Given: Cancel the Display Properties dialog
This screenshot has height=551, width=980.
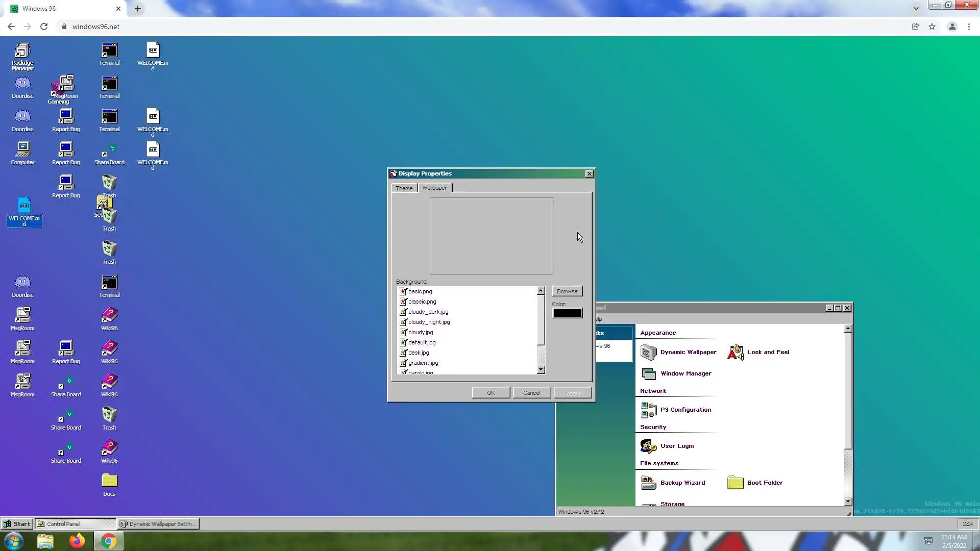Looking at the screenshot, I should click(531, 393).
